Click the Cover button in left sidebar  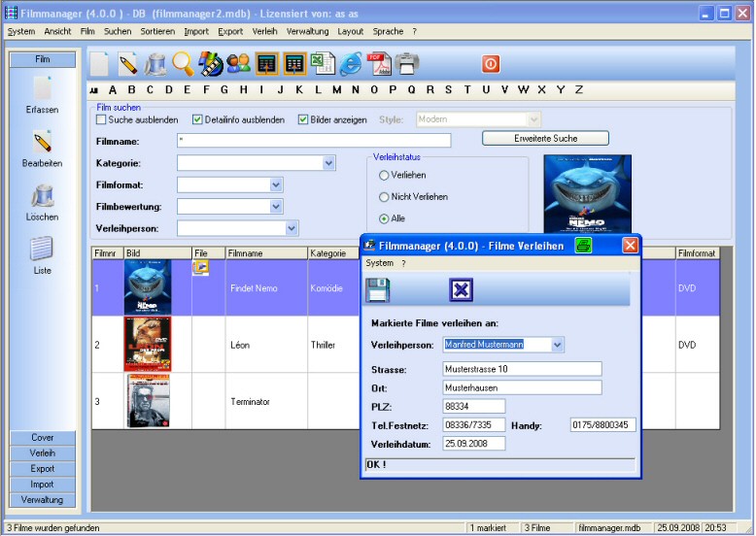(43, 438)
